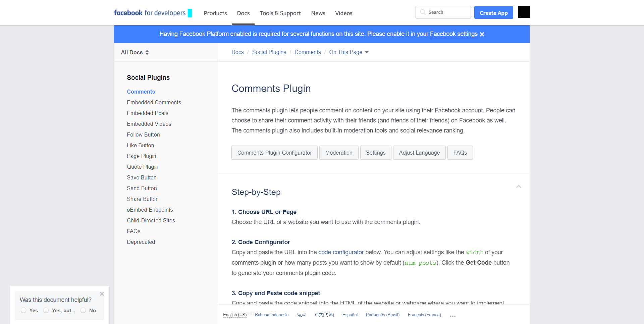Open Tools & Support menu
The image size is (644, 324).
tap(280, 13)
